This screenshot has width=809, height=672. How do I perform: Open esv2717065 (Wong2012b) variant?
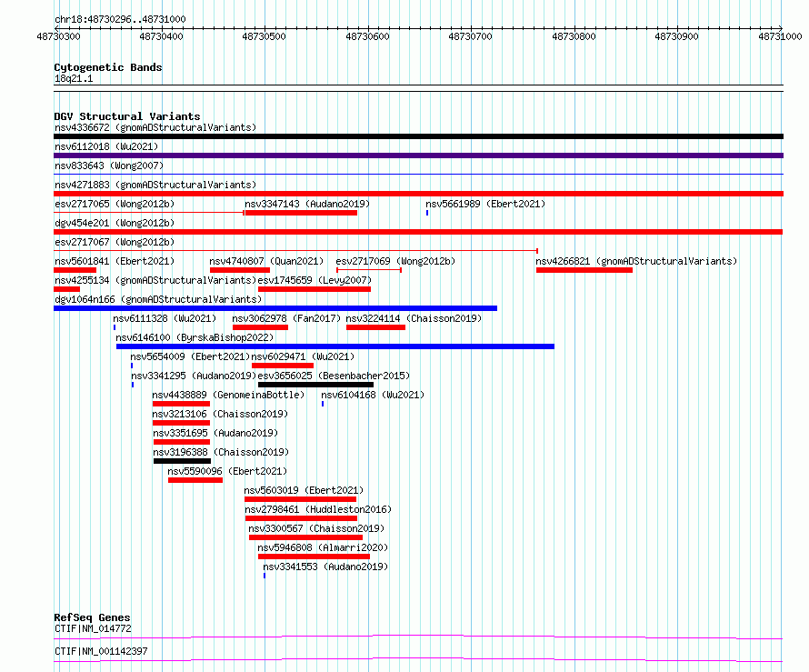(115, 204)
